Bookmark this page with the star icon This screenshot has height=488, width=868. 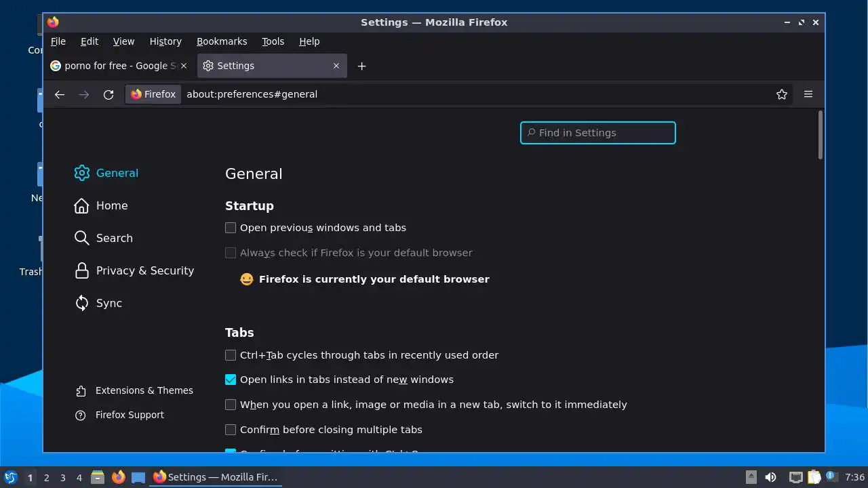pos(782,94)
